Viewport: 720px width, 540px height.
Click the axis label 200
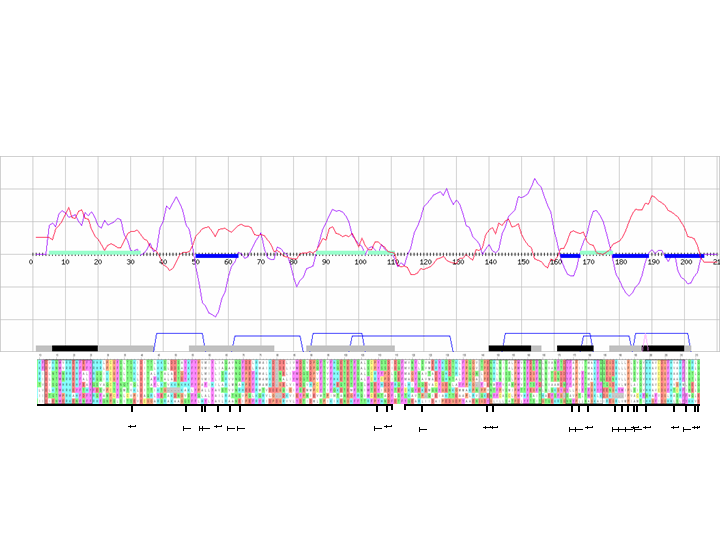click(x=686, y=262)
